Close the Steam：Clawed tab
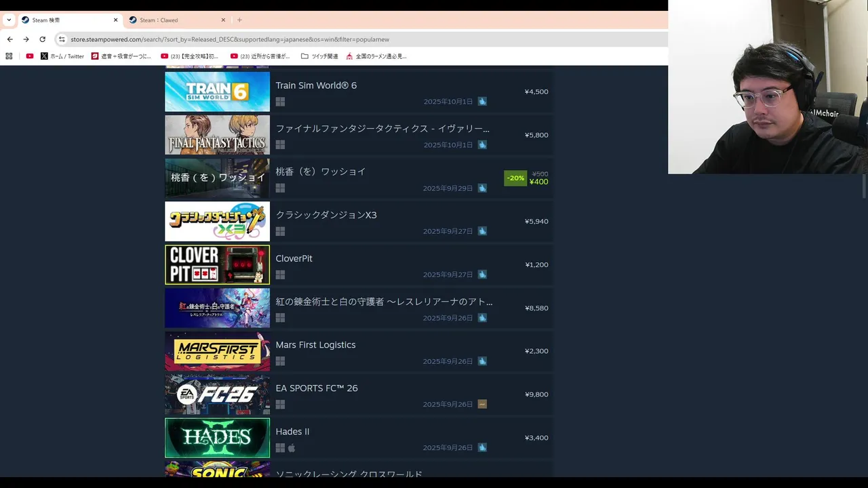This screenshot has width=868, height=488. pos(223,20)
